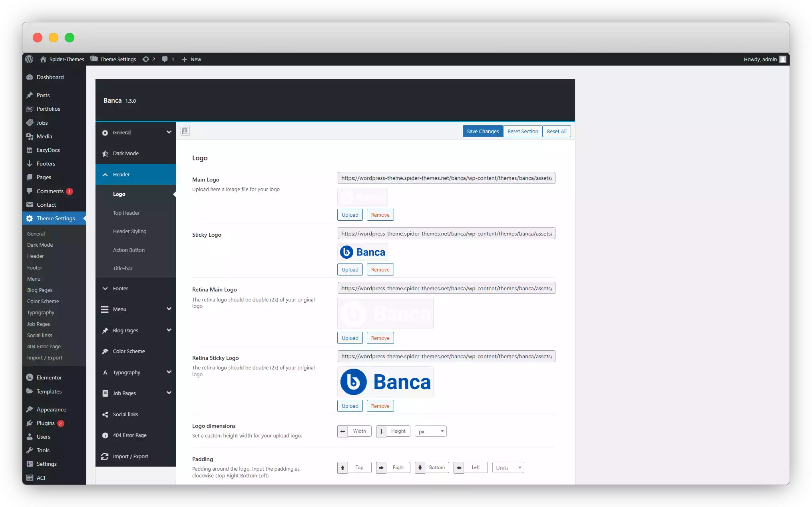Select Top Header submenu item
This screenshot has width=812, height=507.
(126, 213)
